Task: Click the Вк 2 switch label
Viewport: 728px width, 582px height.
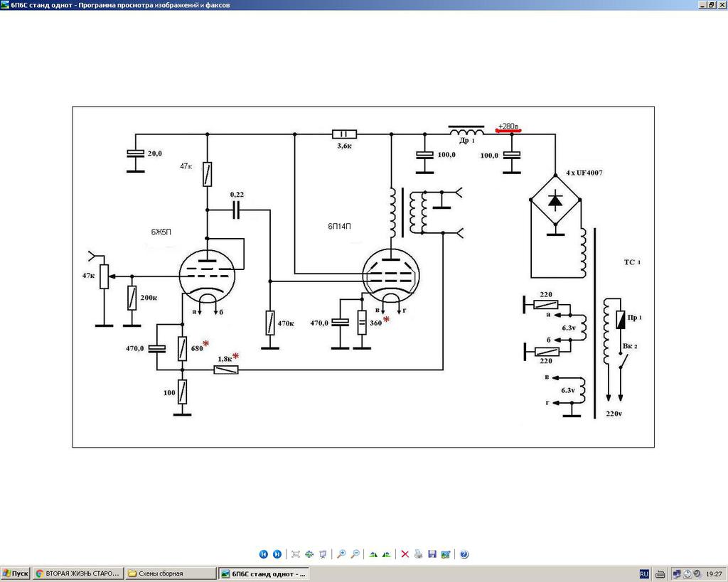Action: [630, 346]
